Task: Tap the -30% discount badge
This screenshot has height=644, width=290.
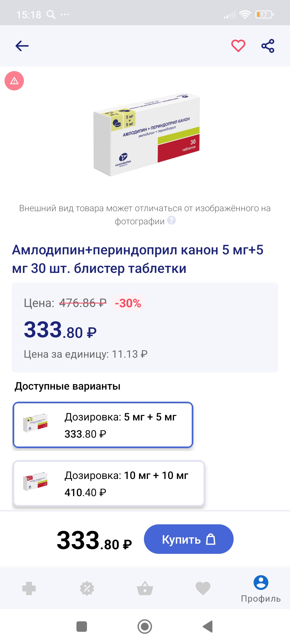Action: (128, 303)
